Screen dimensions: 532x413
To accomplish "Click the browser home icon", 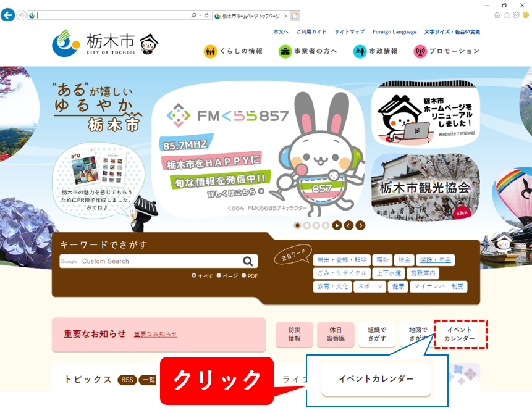I will coord(497,15).
